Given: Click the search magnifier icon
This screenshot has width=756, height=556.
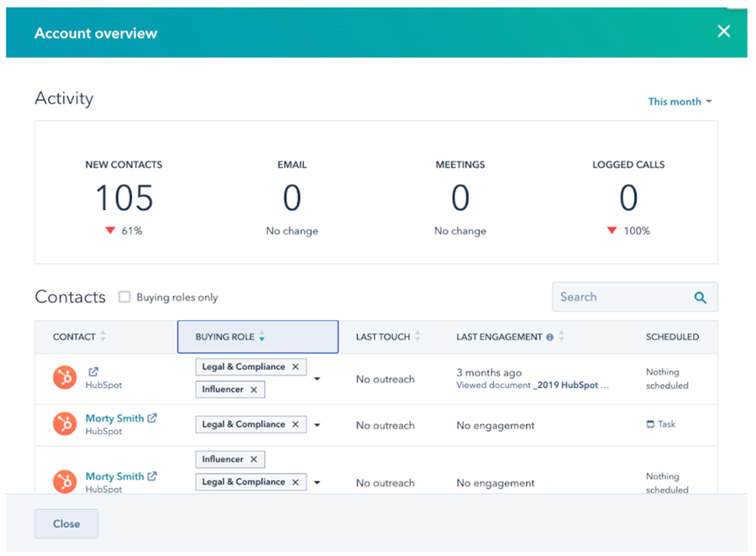Looking at the screenshot, I should click(700, 297).
